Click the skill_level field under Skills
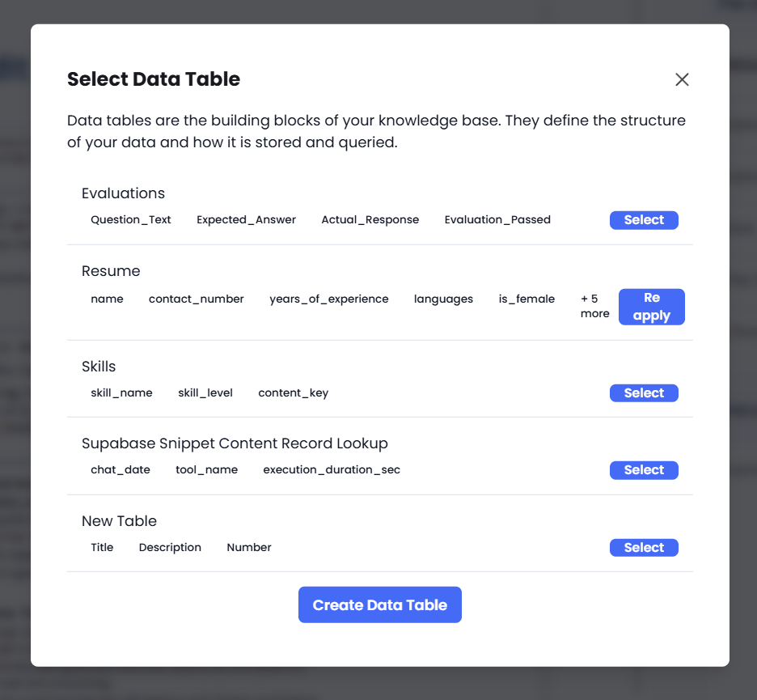757x700 pixels. pos(205,392)
